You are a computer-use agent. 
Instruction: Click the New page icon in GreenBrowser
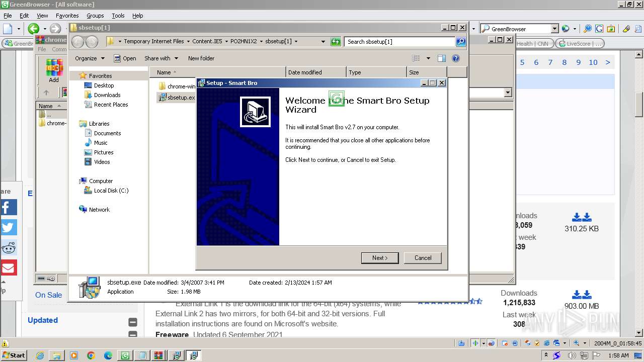pyautogui.click(x=8, y=29)
